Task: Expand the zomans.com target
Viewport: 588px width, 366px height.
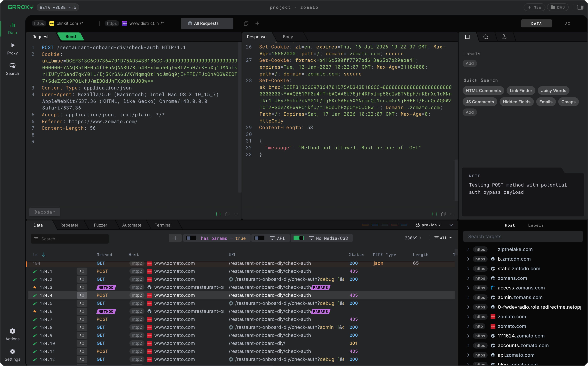Action: [x=468, y=278]
